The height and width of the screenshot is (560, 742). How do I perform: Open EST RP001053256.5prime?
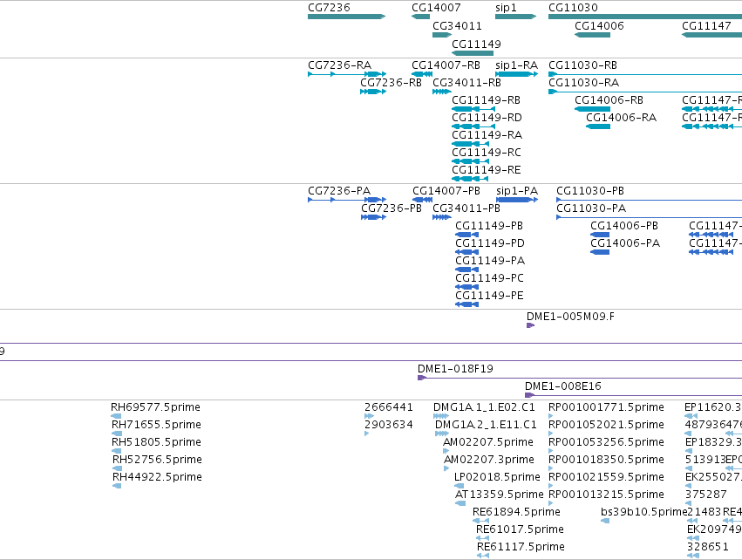pyautogui.click(x=551, y=451)
